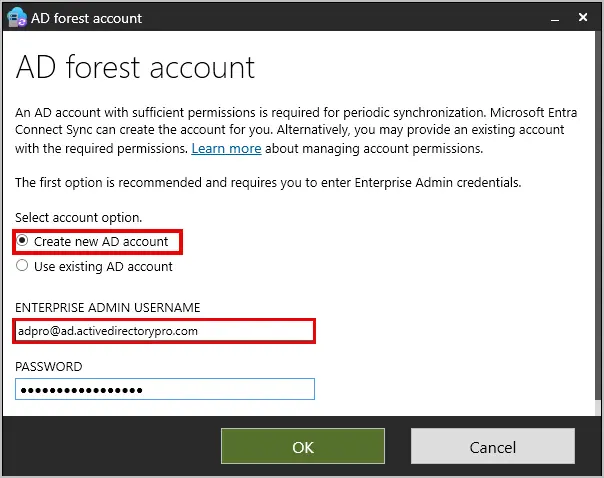Click the Entra Connect icon in title bar
604x478 pixels.
tap(16, 17)
